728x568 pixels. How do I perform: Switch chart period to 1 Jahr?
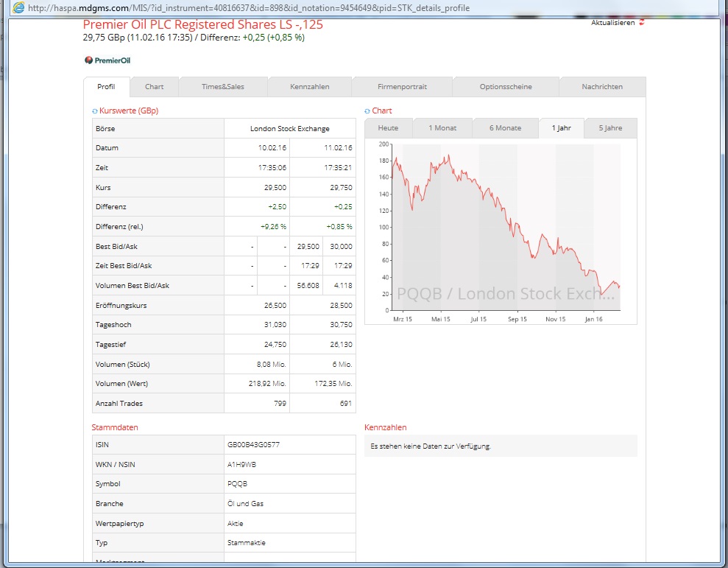point(561,127)
